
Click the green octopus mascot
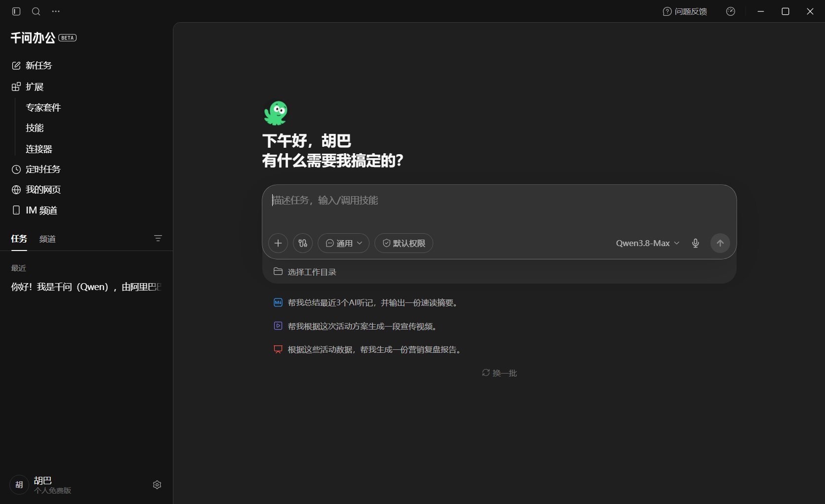276,113
